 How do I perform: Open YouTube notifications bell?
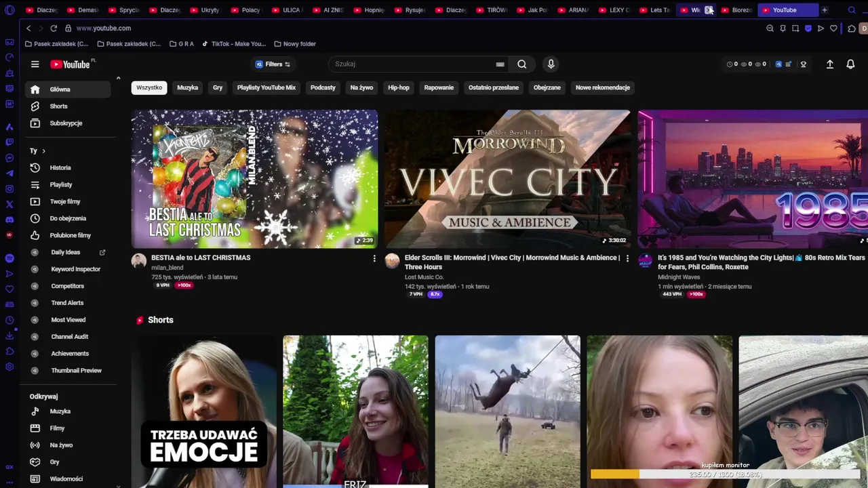point(850,64)
